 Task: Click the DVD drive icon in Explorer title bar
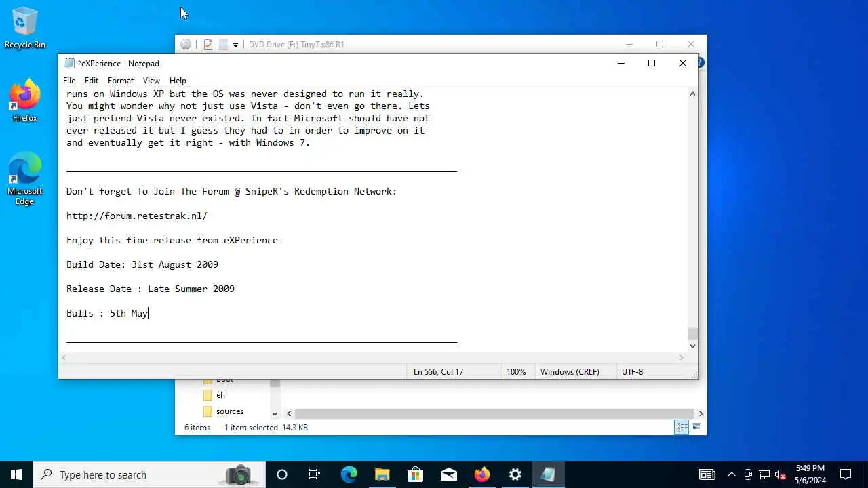tap(186, 45)
